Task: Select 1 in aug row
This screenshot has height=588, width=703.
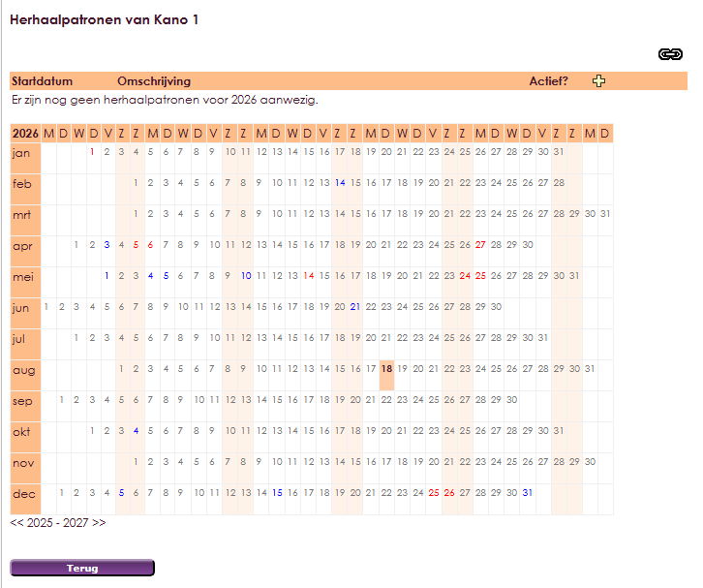Action: [x=121, y=369]
